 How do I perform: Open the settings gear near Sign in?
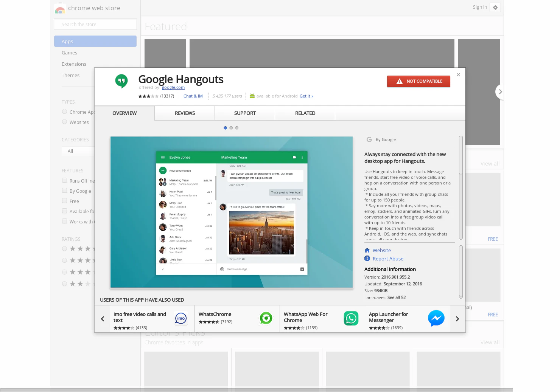(x=495, y=7)
